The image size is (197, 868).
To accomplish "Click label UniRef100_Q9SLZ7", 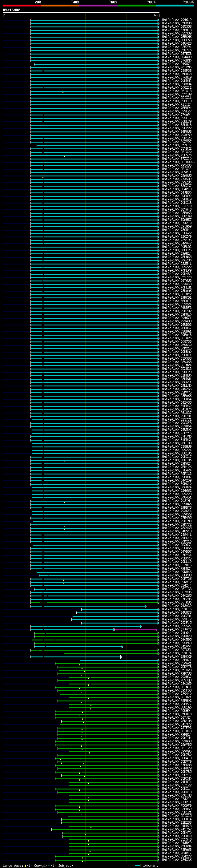I will click(x=176, y=111).
